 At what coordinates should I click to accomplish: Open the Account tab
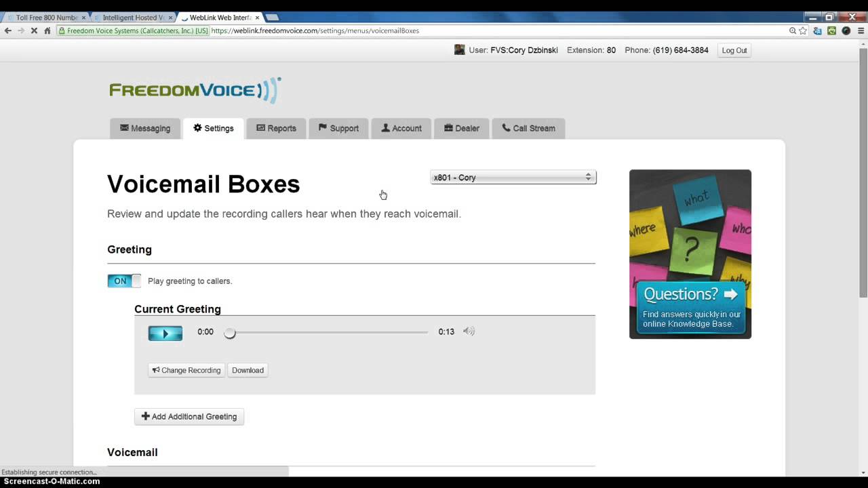click(x=401, y=128)
